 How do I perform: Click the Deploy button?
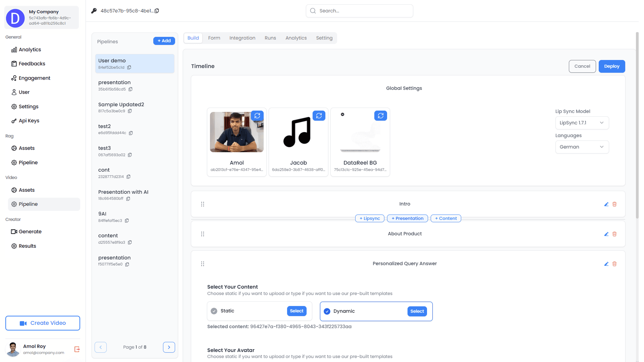[612, 66]
